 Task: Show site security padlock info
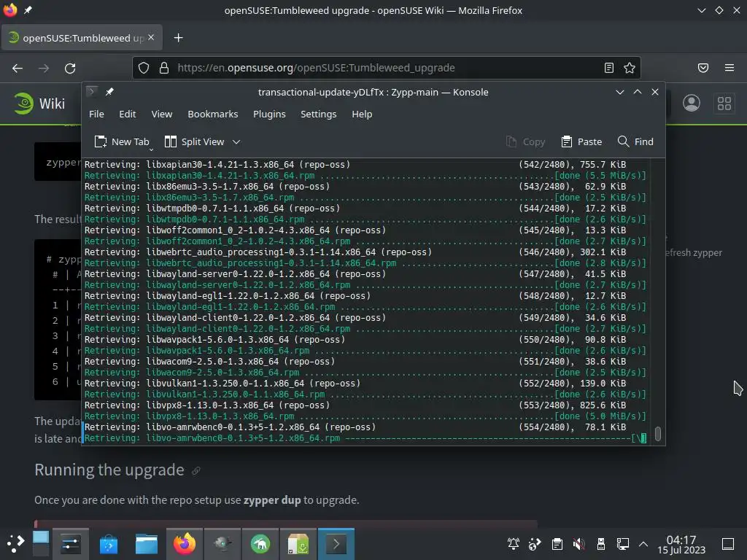pyautogui.click(x=164, y=68)
